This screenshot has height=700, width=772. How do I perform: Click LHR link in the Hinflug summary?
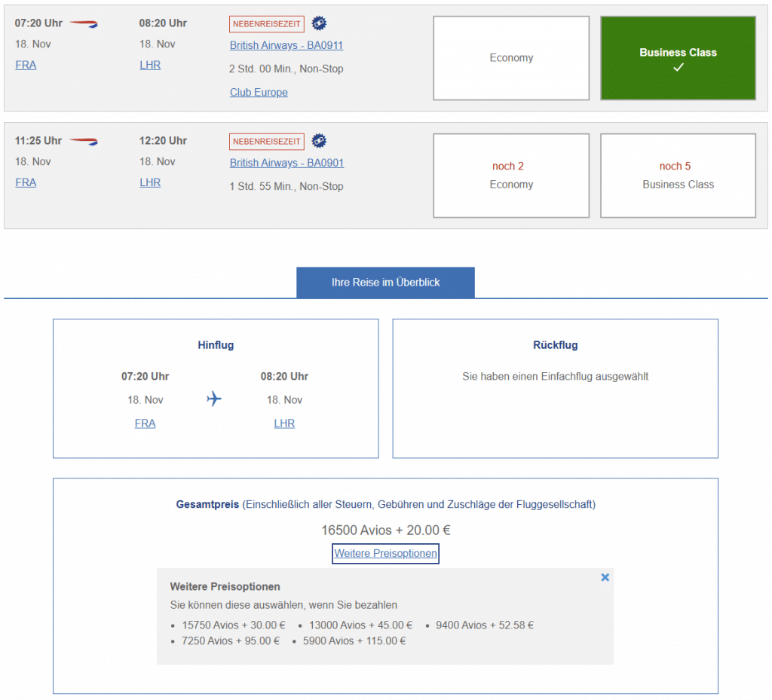284,423
